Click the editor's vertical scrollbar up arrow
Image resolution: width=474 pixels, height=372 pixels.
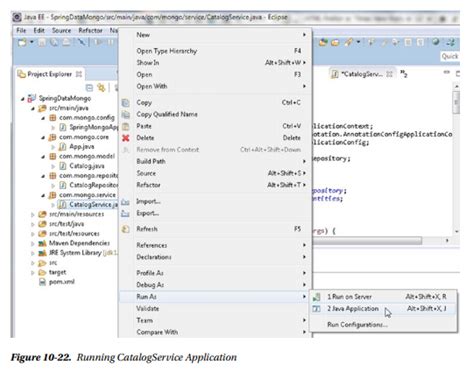tap(457, 86)
